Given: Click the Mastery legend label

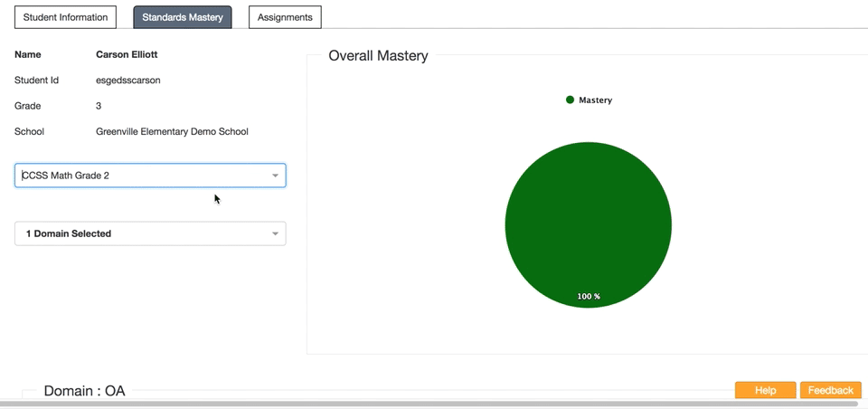Looking at the screenshot, I should click(x=595, y=100).
